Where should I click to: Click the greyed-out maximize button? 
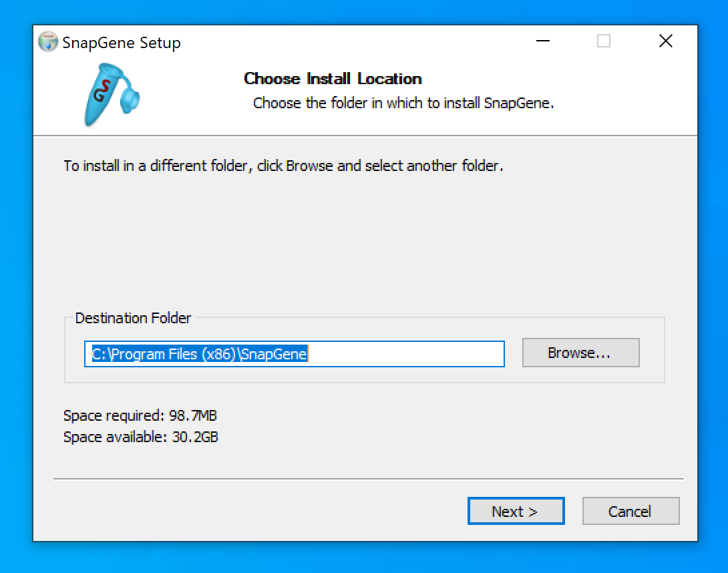pyautogui.click(x=604, y=41)
